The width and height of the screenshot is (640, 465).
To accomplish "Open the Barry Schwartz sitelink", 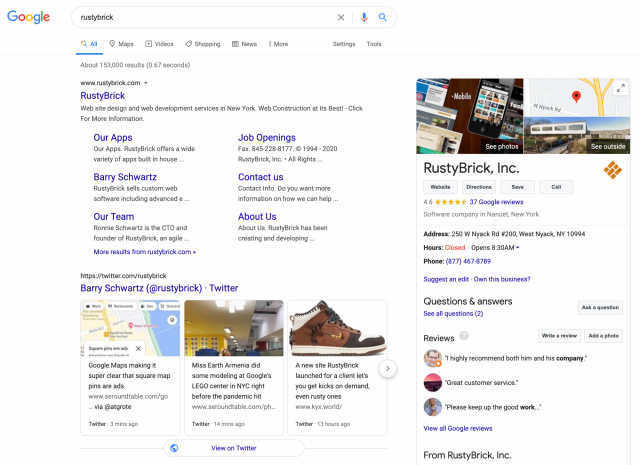I will pyautogui.click(x=125, y=177).
